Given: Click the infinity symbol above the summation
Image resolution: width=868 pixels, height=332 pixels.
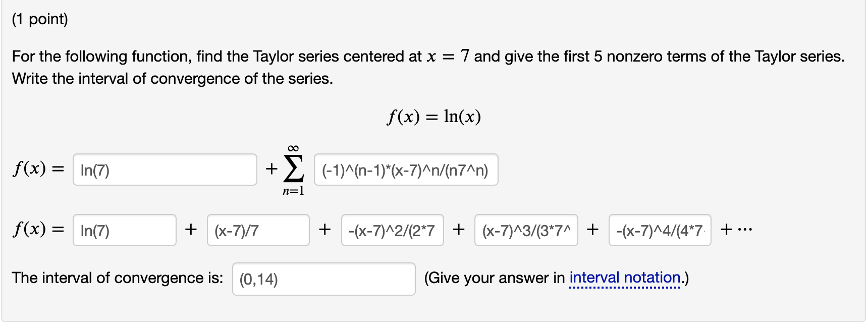Looking at the screenshot, I should pos(294,146).
